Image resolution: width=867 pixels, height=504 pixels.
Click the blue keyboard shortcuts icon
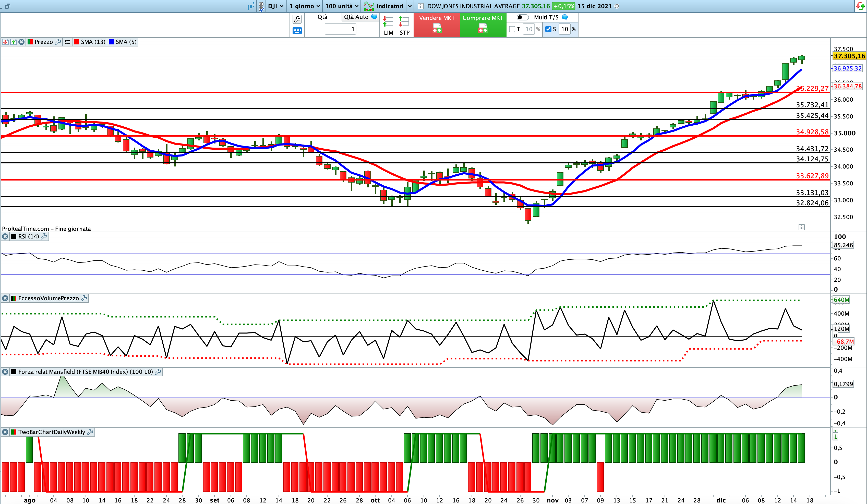click(297, 31)
